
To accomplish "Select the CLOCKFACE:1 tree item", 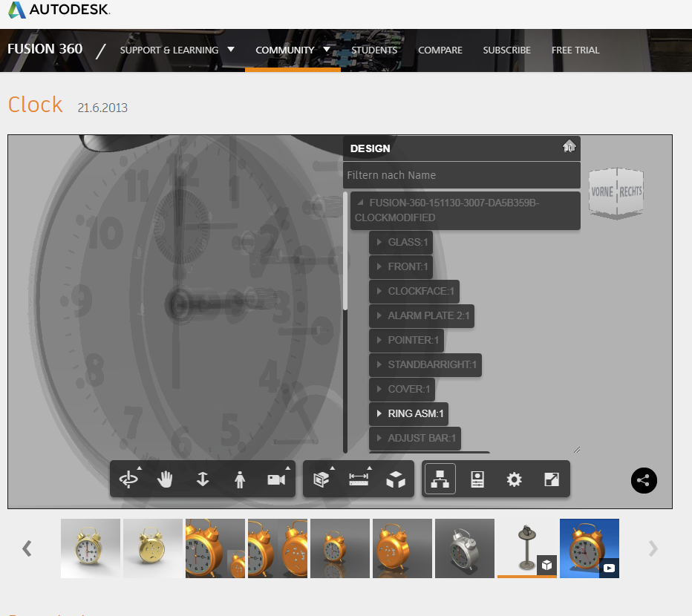I will 414,291.
